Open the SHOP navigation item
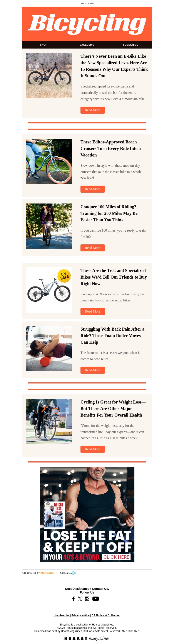Image resolution: width=174 pixels, height=644 pixels. tap(43, 45)
